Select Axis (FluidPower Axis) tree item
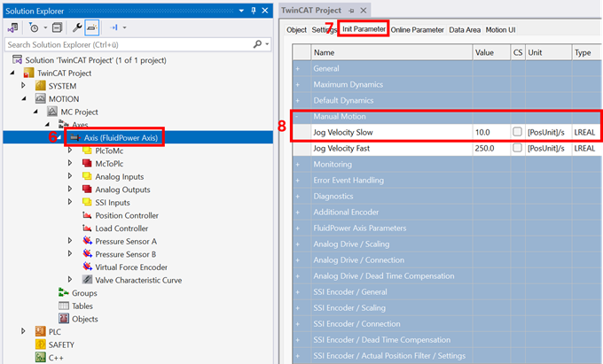 click(x=121, y=138)
